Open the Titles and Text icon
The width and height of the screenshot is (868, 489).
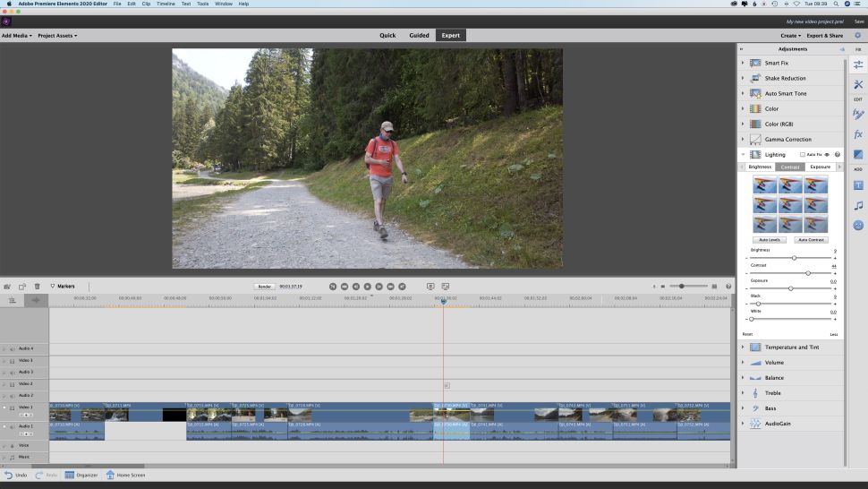[x=858, y=185]
